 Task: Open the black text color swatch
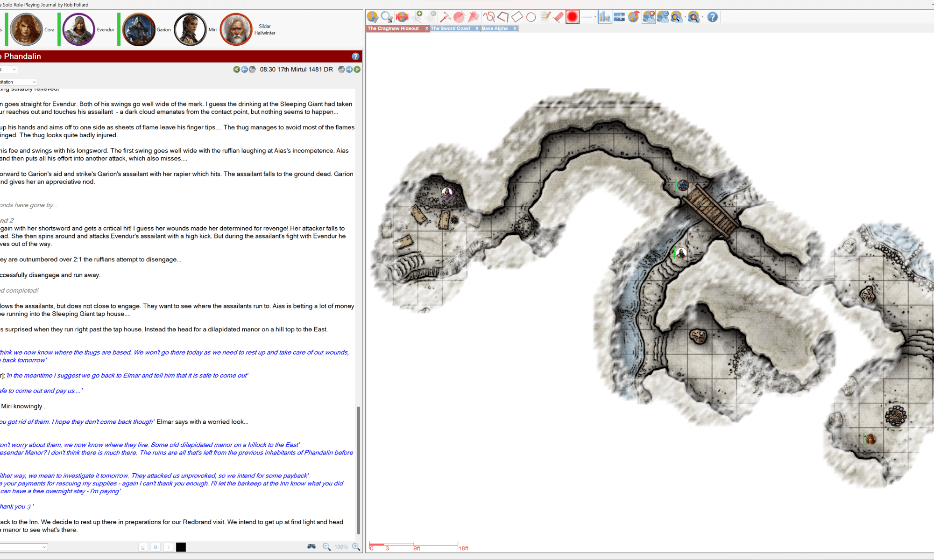181,547
